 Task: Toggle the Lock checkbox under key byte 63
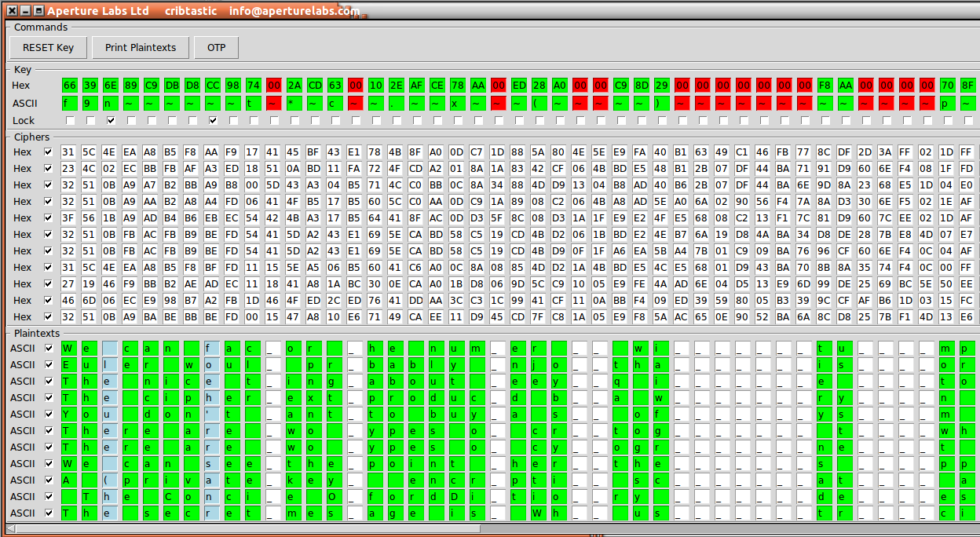click(335, 121)
